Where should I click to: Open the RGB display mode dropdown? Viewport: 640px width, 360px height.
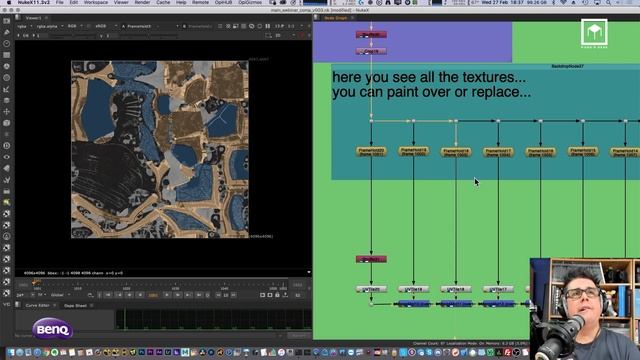click(74, 26)
